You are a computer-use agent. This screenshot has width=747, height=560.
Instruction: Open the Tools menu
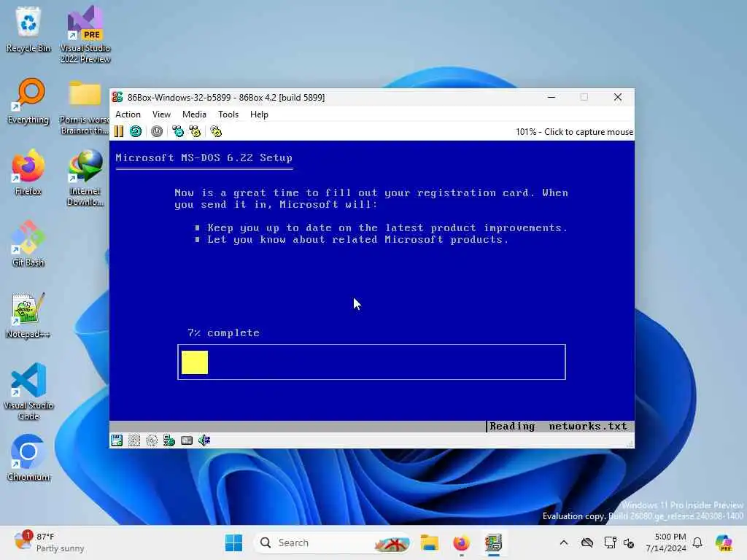click(228, 114)
